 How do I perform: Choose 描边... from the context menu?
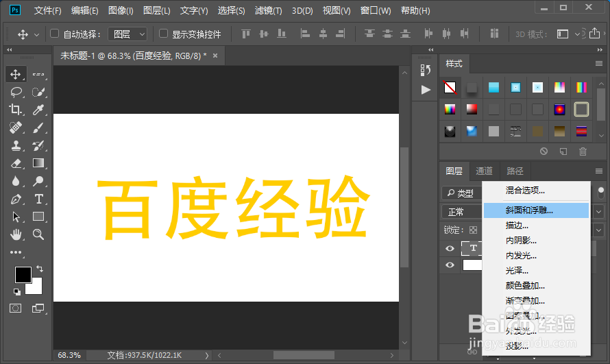coord(536,226)
